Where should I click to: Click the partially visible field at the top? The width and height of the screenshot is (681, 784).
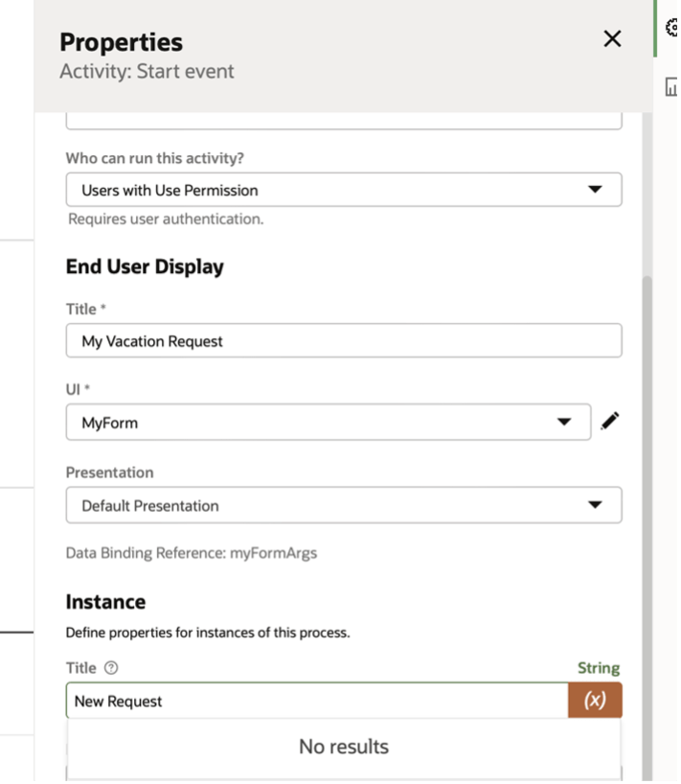point(343,121)
